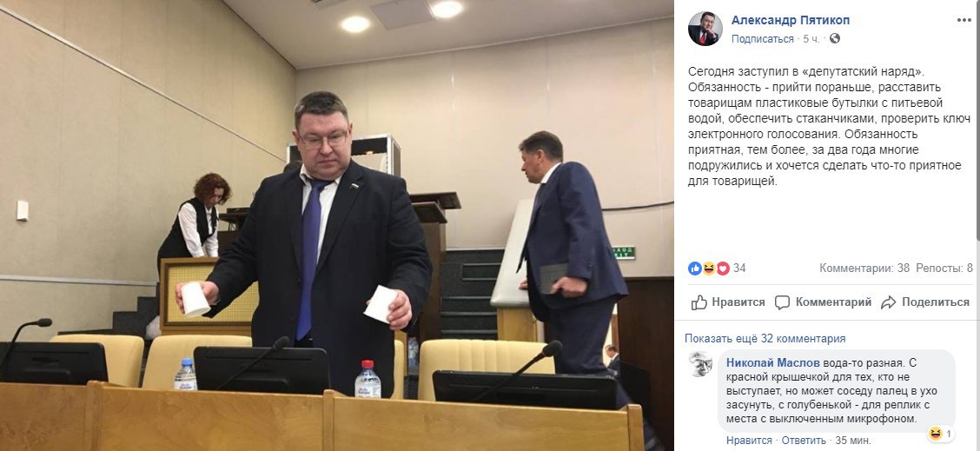Image resolution: width=980 pixels, height=451 pixels.
Task: Click the Комментарий button
Action: 823,302
